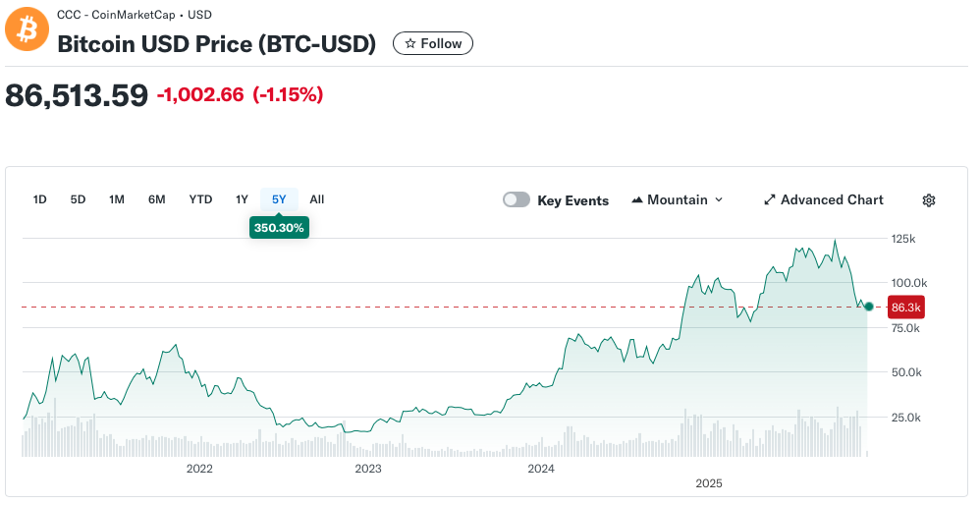Switch to the 5D time range
The width and height of the screenshot is (980, 505).
coord(78,199)
